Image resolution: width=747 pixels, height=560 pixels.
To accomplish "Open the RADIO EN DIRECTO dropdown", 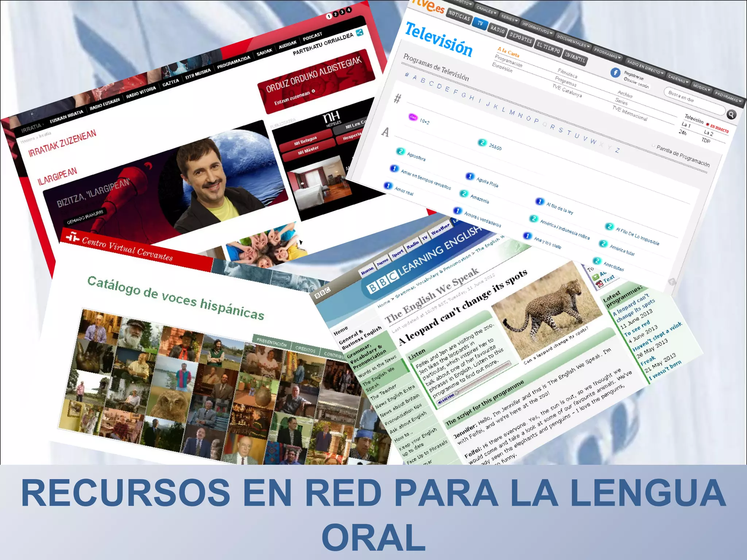I will coord(646,67).
